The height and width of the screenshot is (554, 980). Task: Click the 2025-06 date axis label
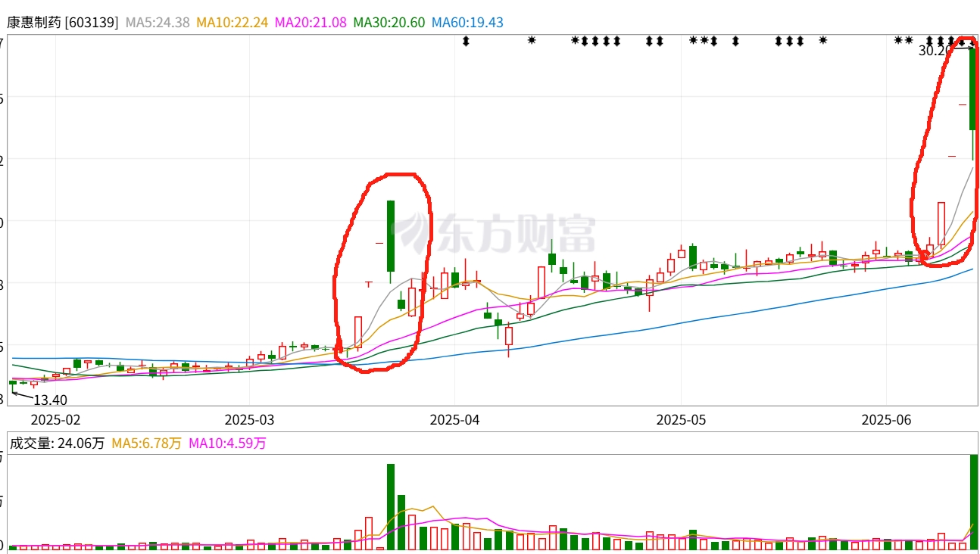[886, 419]
